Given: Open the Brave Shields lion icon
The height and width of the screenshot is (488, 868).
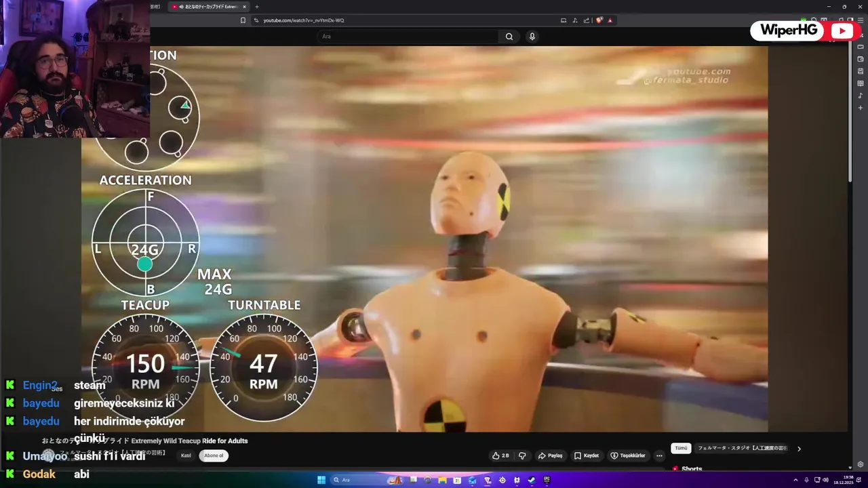Looking at the screenshot, I should [599, 20].
